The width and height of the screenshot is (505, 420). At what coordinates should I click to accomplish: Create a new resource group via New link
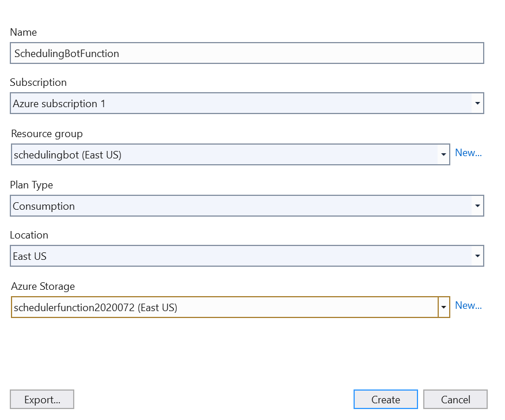click(468, 153)
